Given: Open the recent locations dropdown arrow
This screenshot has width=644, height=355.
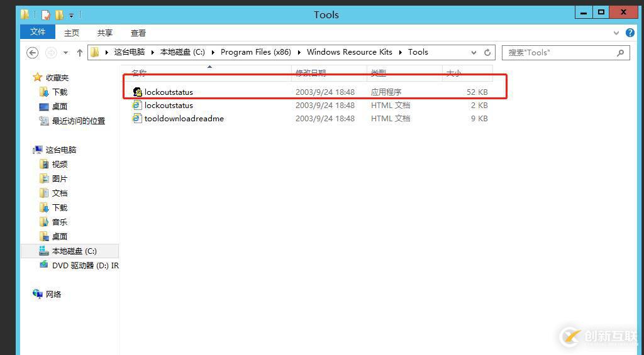Looking at the screenshot, I should (x=65, y=53).
